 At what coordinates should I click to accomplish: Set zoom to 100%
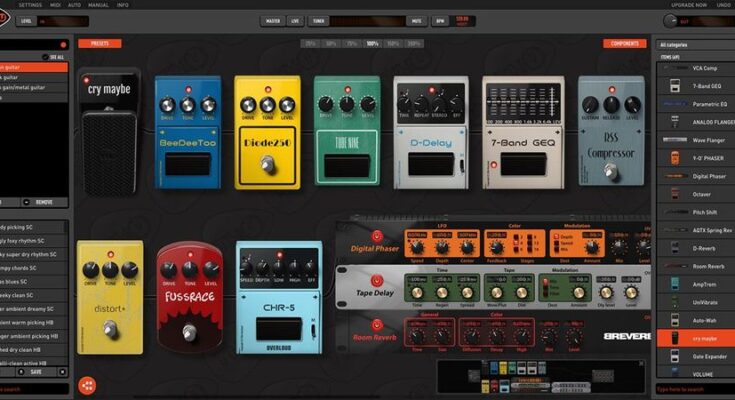coord(373,44)
